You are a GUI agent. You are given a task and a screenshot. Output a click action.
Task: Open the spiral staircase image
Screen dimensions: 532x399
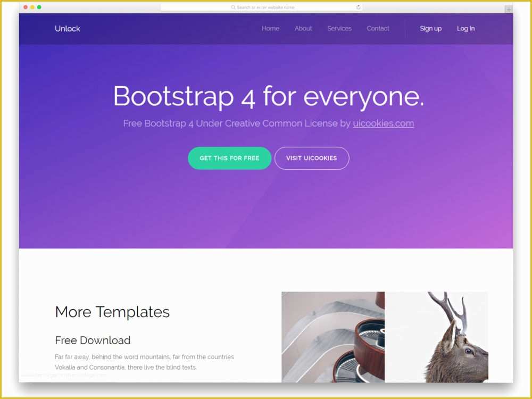pyautogui.click(x=333, y=337)
